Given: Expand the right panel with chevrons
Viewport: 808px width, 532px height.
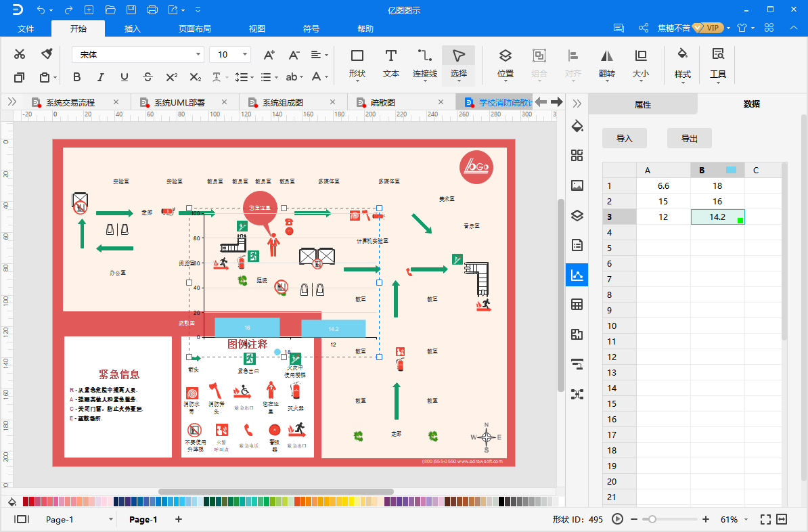Looking at the screenshot, I should click(x=577, y=103).
